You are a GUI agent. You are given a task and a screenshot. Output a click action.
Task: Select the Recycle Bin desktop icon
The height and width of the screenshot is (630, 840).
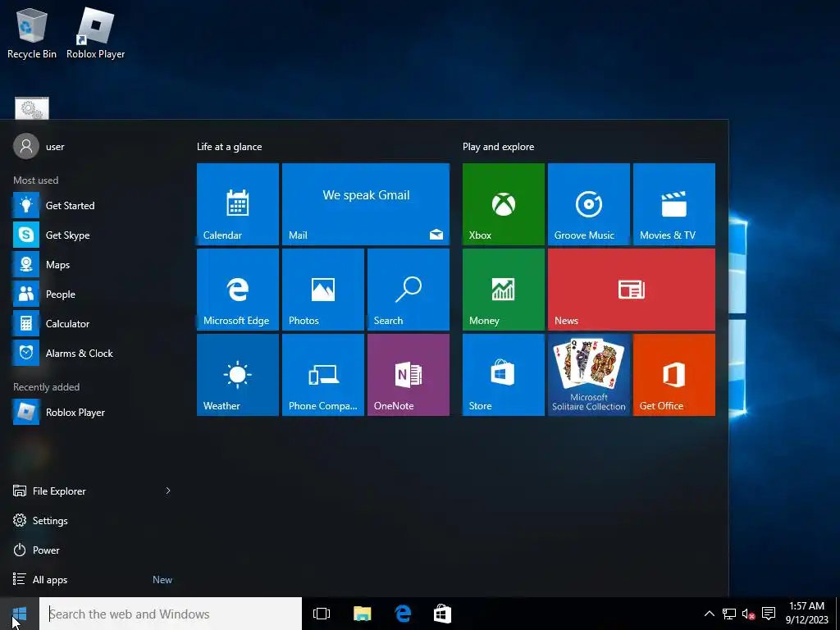(x=32, y=33)
